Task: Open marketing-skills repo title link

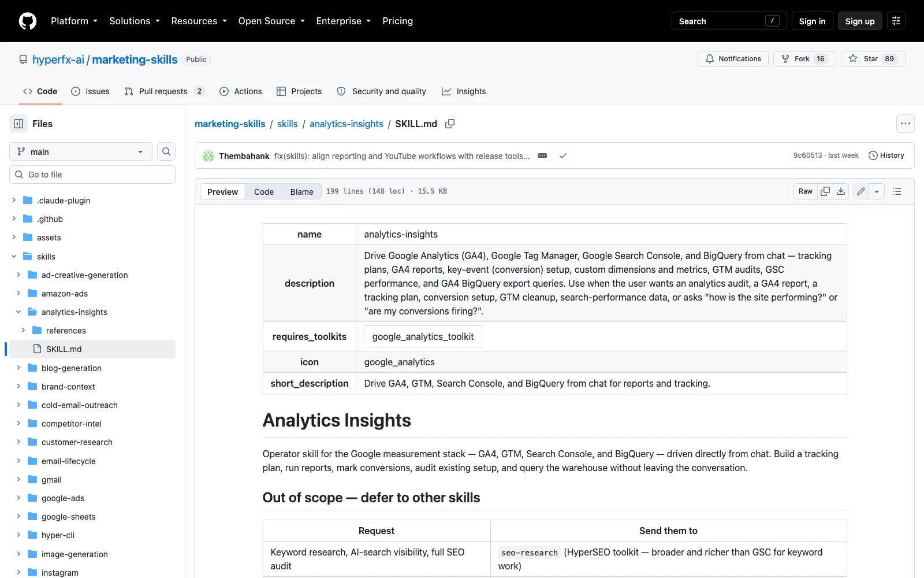Action: point(135,60)
